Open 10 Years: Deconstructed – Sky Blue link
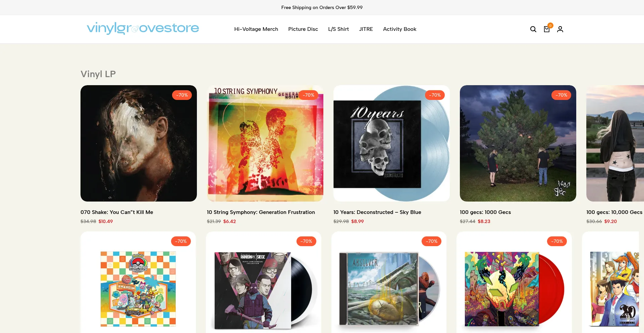This screenshot has width=644, height=333. [377, 212]
